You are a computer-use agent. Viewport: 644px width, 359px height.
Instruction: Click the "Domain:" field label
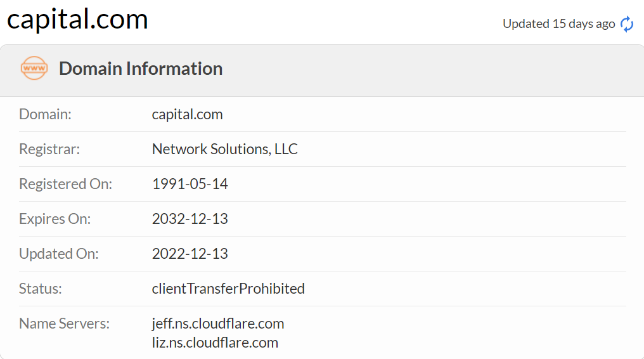(x=45, y=115)
